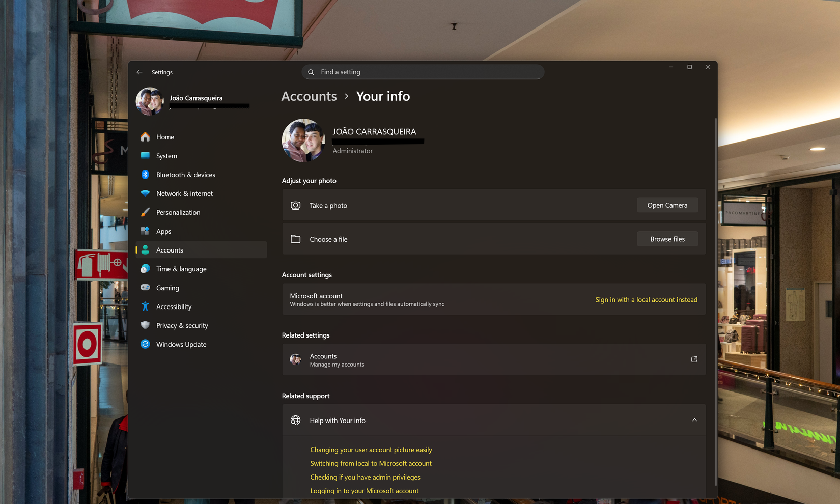Select Apps in the sidebar
This screenshot has height=504, width=840.
pos(163,231)
